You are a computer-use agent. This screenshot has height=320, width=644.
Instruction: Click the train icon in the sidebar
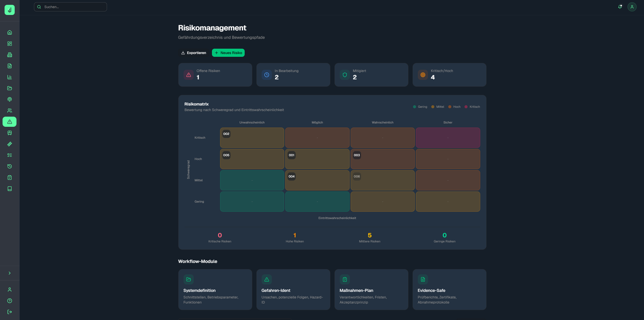(x=10, y=133)
